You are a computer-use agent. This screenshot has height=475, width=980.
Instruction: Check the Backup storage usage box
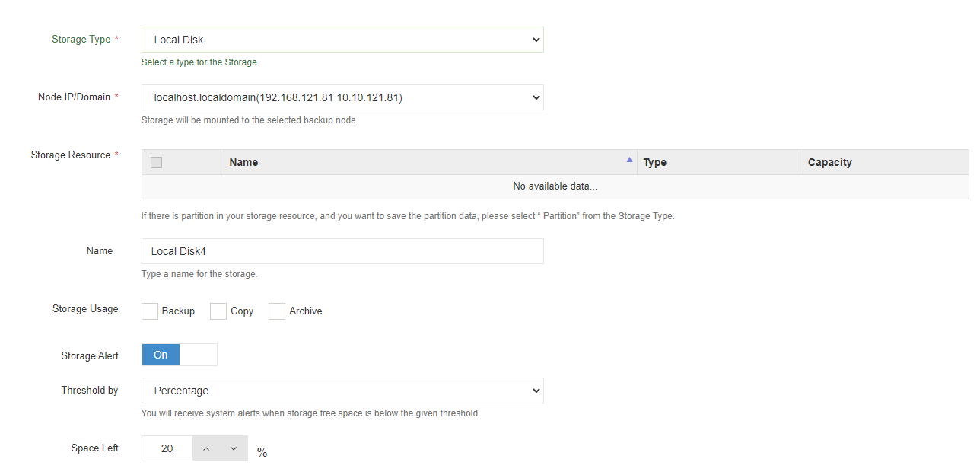click(150, 311)
